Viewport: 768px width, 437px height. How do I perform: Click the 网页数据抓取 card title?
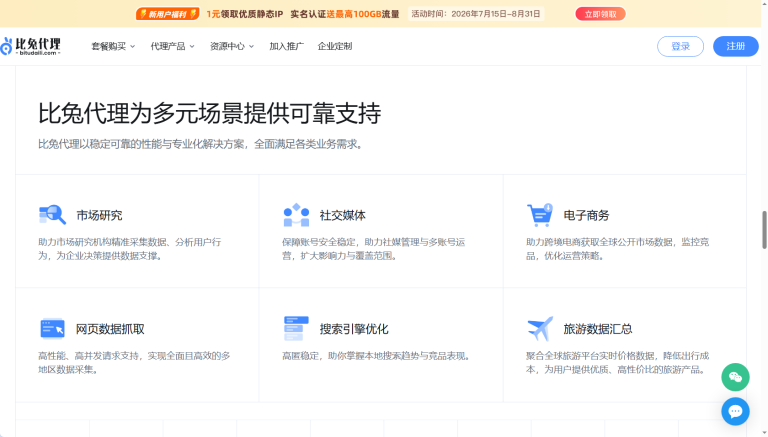(x=110, y=329)
